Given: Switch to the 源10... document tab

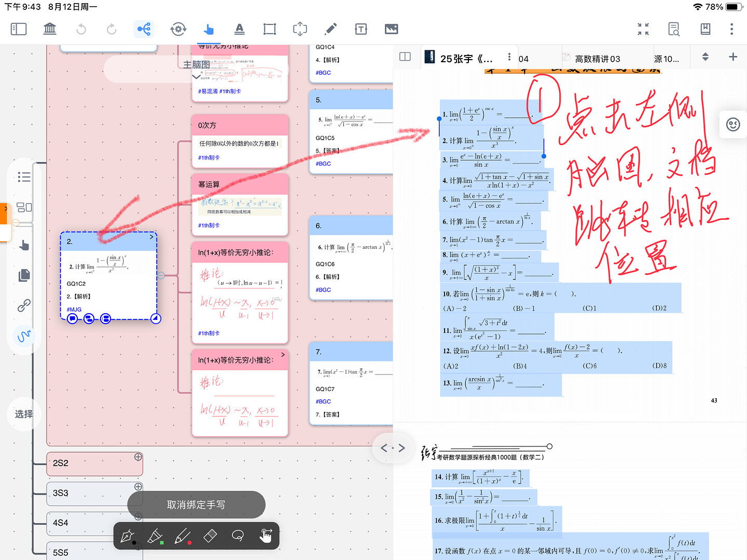Looking at the screenshot, I should (667, 59).
